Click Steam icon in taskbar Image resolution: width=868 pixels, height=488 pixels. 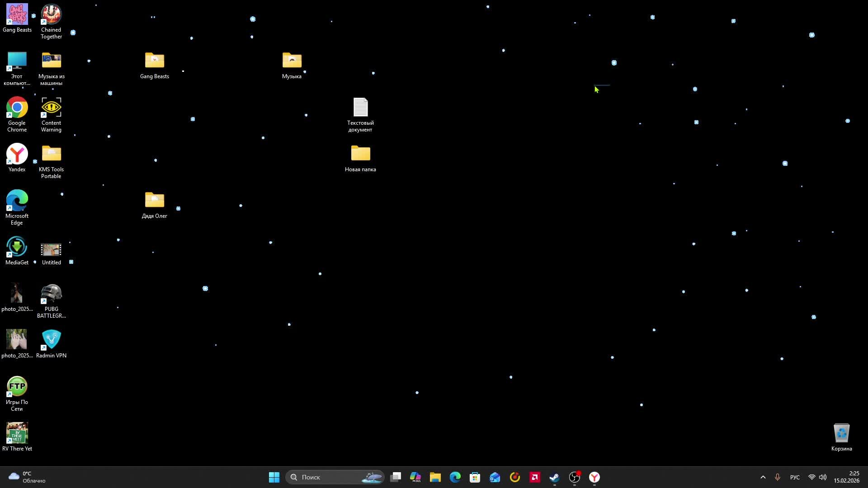(555, 478)
